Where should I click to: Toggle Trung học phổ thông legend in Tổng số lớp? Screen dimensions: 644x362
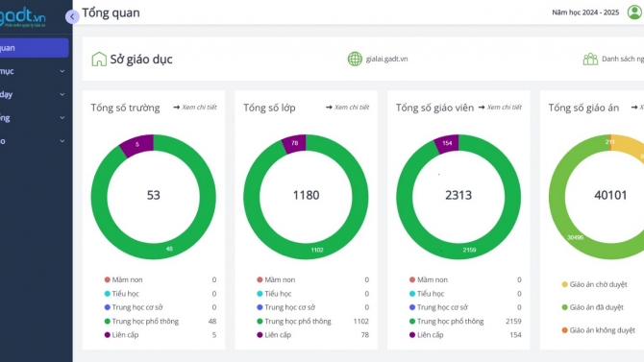click(x=294, y=321)
